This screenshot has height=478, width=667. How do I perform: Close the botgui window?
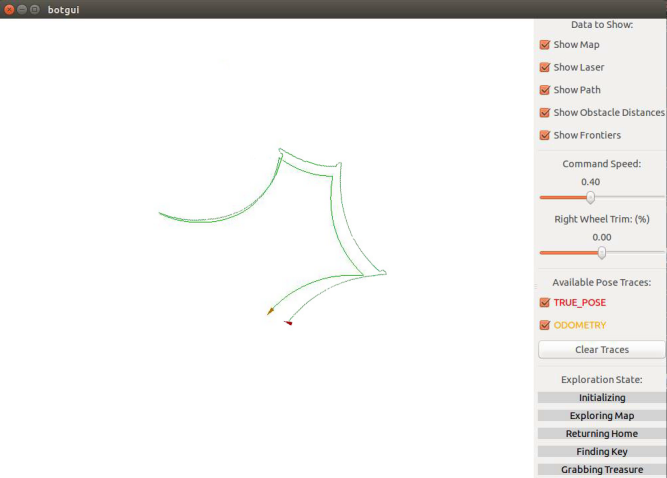click(9, 9)
